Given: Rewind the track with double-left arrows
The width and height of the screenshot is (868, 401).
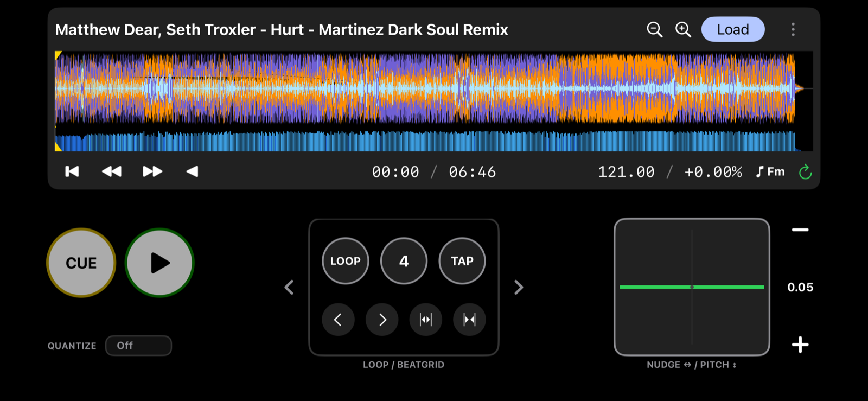Looking at the screenshot, I should click(112, 171).
